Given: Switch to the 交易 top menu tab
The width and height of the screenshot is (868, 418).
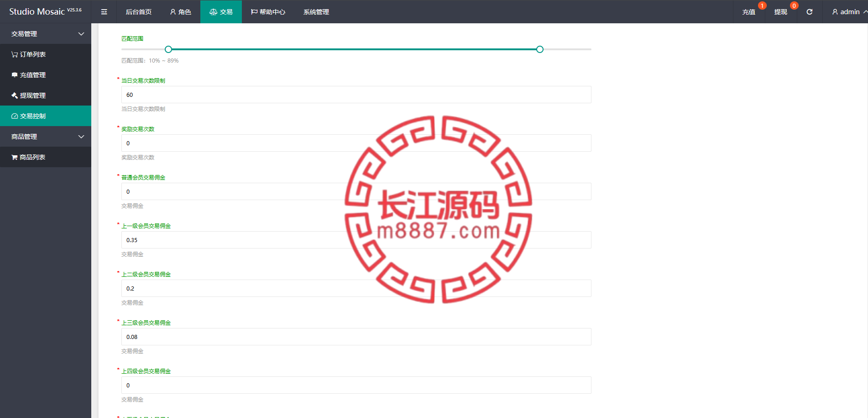Looking at the screenshot, I should 221,12.
